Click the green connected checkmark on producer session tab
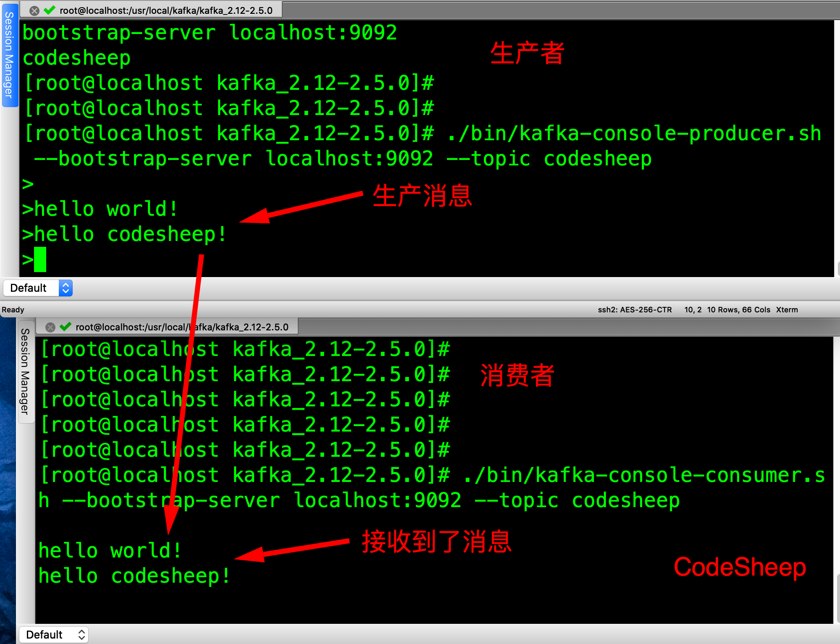Viewport: 840px width, 644px height. point(49,10)
